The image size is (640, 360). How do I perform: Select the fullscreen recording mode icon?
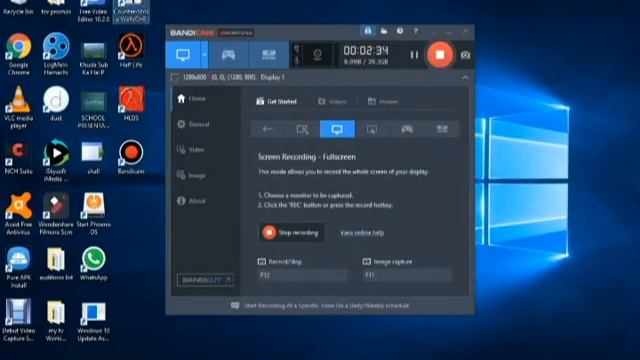337,129
